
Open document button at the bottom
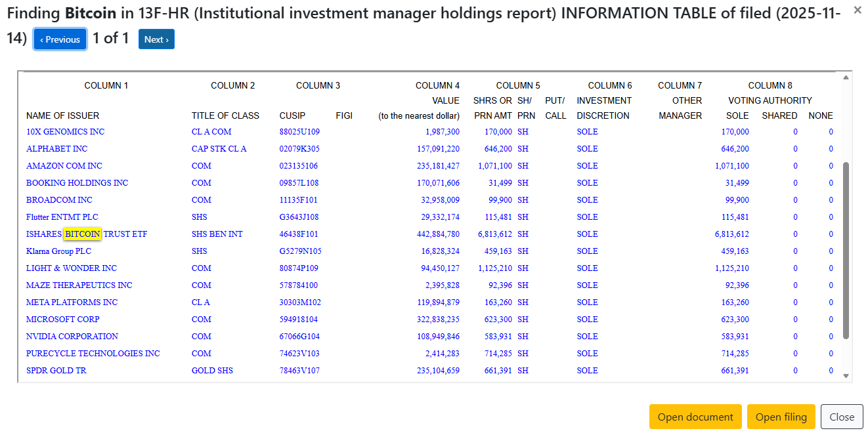click(x=695, y=417)
